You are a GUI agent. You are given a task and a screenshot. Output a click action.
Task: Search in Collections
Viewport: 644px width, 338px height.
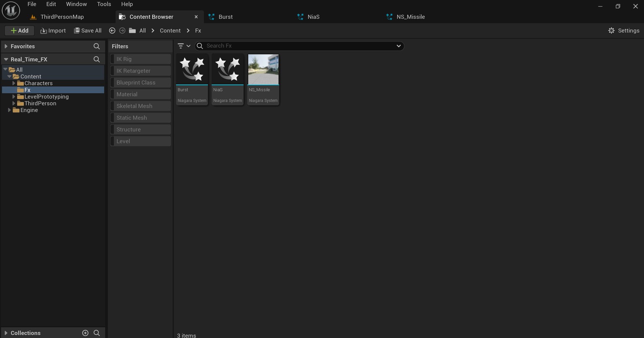click(x=96, y=333)
